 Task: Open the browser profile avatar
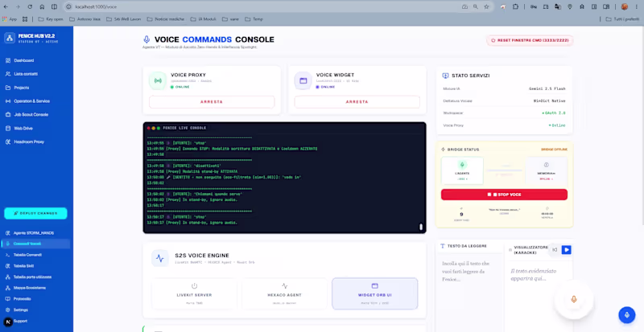click(625, 6)
